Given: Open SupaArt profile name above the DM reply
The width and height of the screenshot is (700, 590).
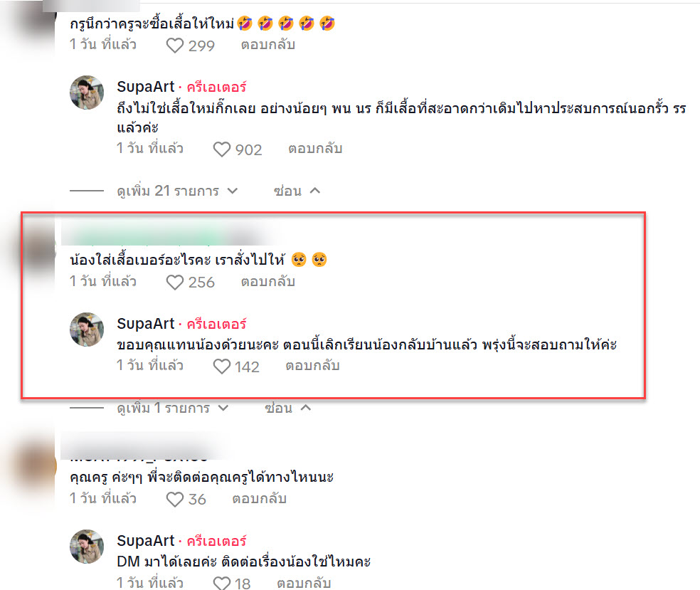Looking at the screenshot, I should point(146,540).
